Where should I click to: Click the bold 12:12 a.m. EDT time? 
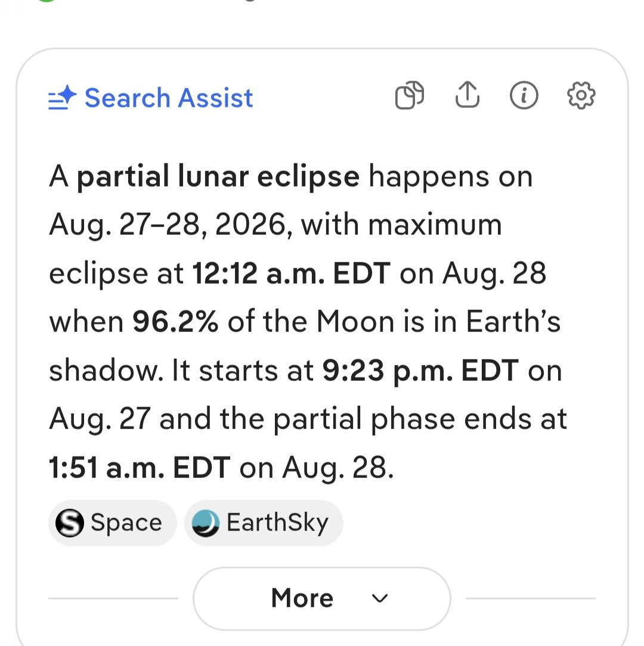pyautogui.click(x=292, y=274)
